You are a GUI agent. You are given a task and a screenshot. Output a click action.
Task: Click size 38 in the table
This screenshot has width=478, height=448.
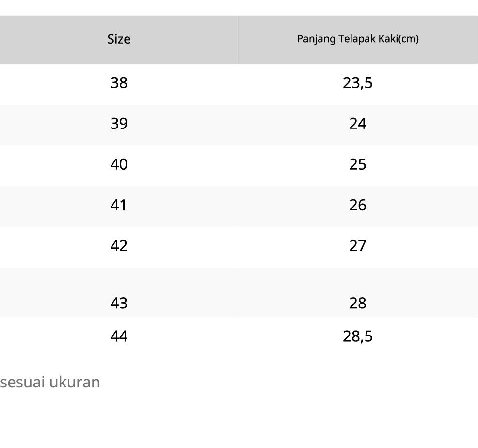coord(119,83)
